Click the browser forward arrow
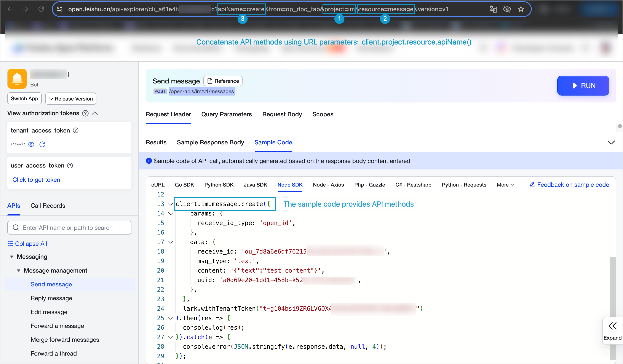Viewport: 623px width, 364px height. [26, 9]
